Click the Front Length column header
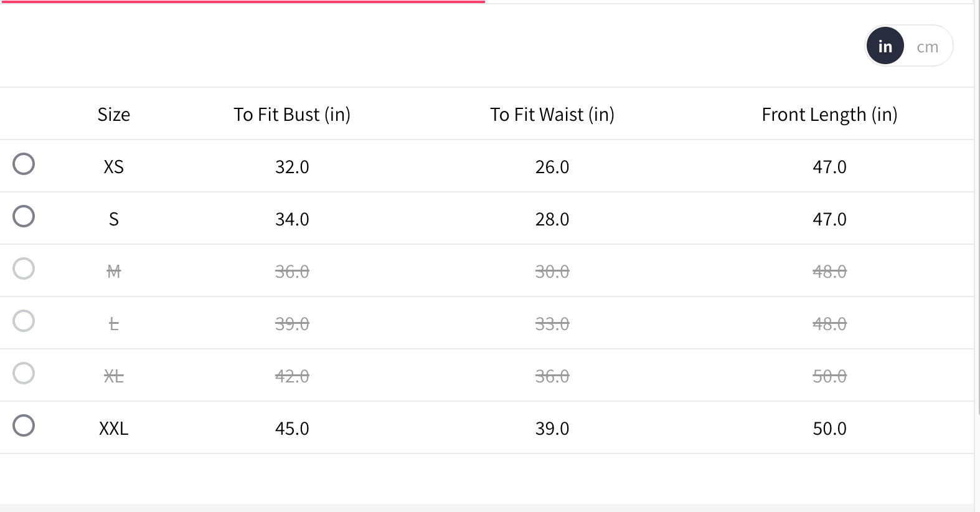Screen dimensions: 980x512 pos(829,115)
